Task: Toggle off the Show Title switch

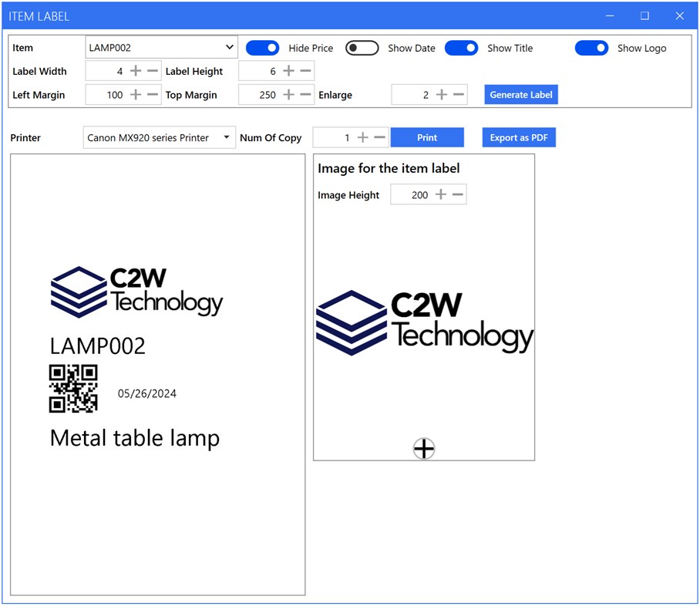Action: [461, 48]
